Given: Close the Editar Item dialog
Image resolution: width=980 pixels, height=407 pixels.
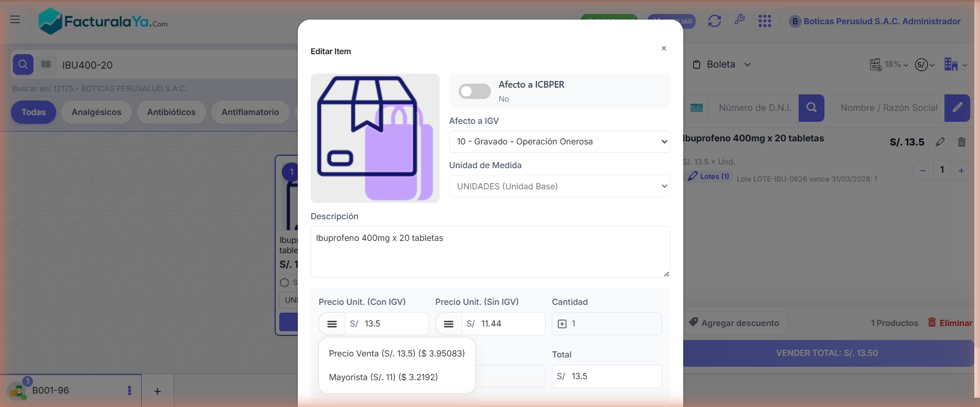Looking at the screenshot, I should (x=664, y=48).
